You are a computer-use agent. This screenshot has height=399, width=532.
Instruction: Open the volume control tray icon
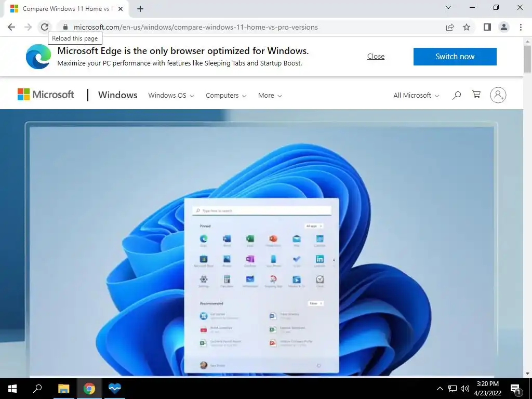pos(465,389)
